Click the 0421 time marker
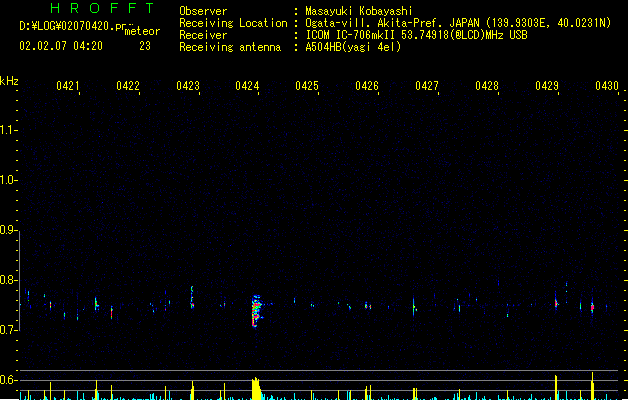Viewport: 629px width, 400px height. (x=67, y=86)
